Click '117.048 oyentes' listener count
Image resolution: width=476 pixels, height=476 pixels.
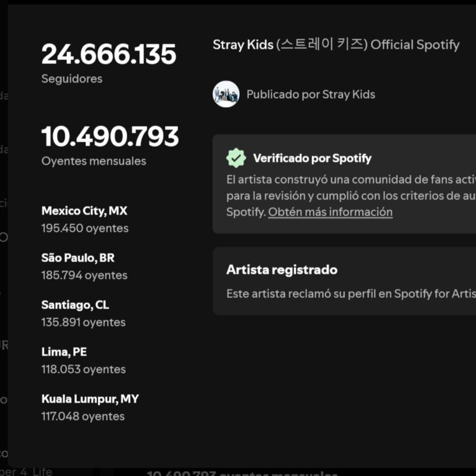pos(83,416)
